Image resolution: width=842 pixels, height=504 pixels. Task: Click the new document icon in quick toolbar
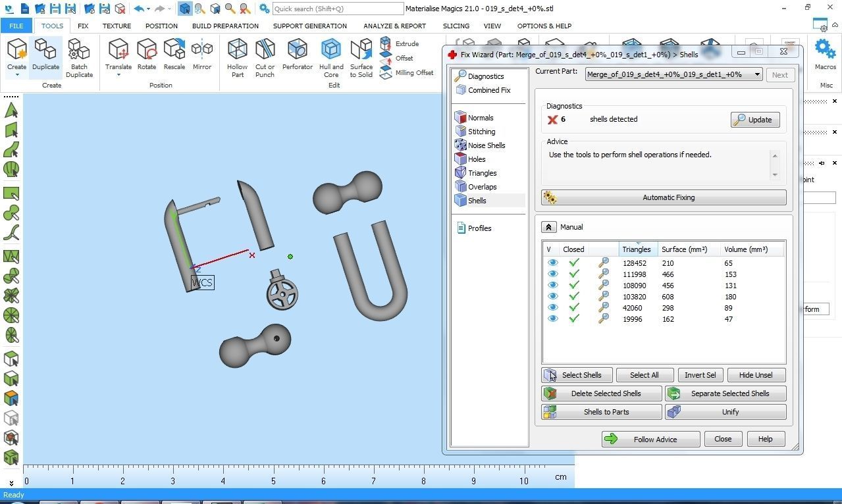coord(24,9)
